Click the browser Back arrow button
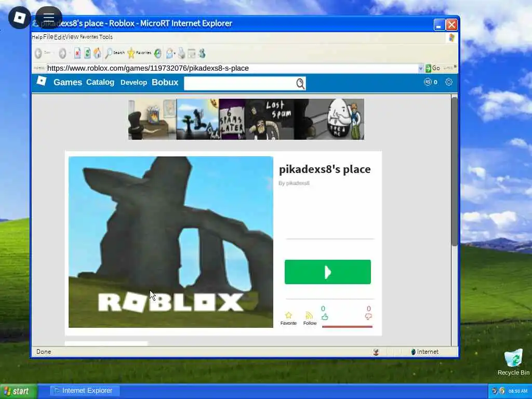The height and width of the screenshot is (399, 532). [x=38, y=54]
